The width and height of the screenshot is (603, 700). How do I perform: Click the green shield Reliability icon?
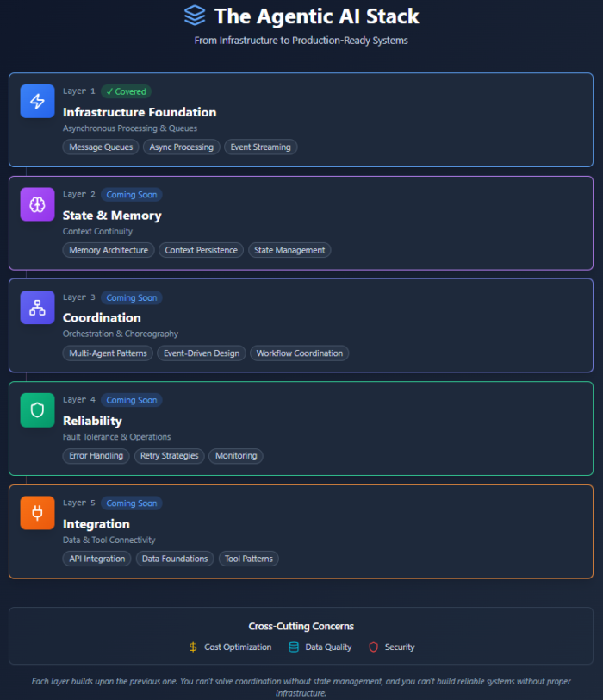[37, 409]
